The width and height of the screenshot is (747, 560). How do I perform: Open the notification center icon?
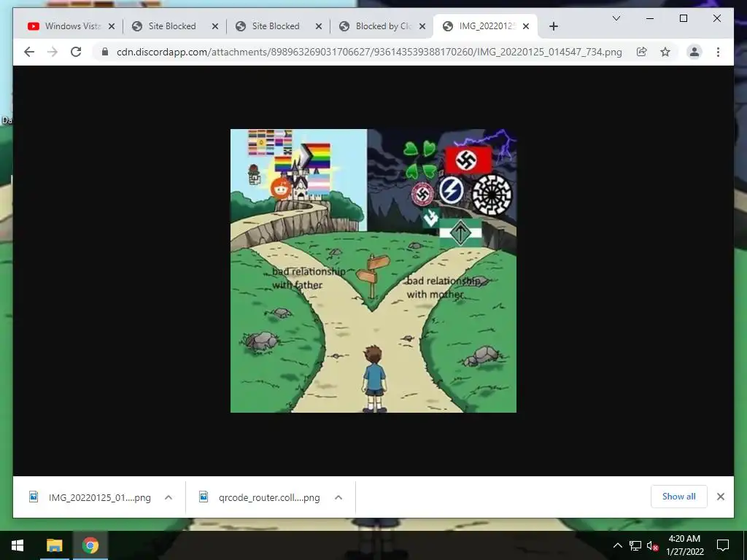coord(723,545)
